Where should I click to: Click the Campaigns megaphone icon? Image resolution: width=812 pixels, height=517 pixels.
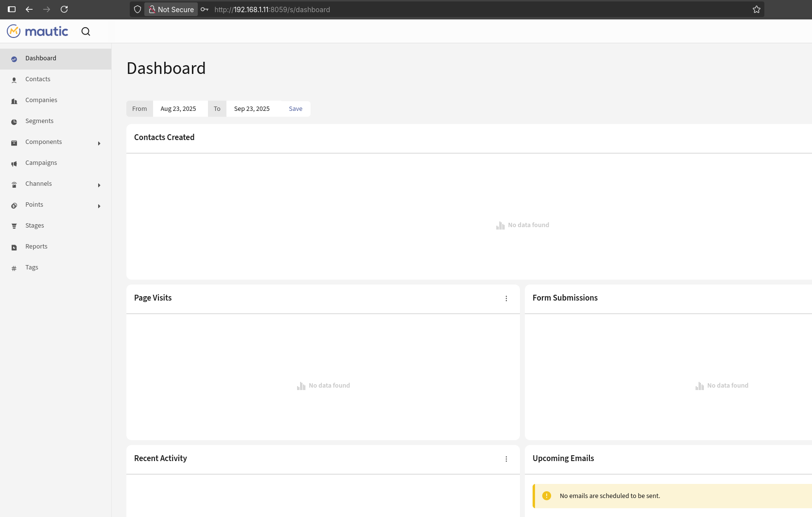14,163
